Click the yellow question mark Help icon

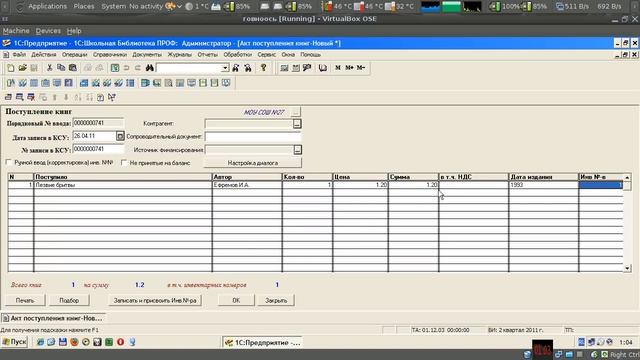(x=263, y=68)
